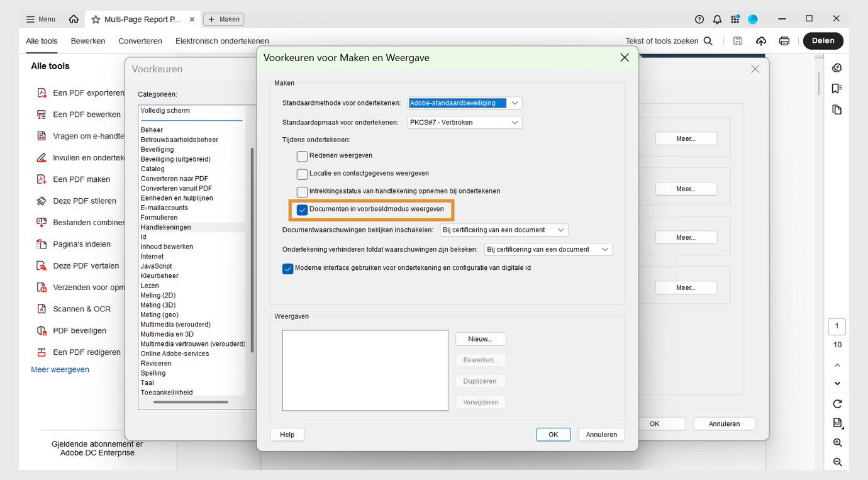The height and width of the screenshot is (480, 868).
Task: Zoom in with the plus magnifier
Action: coord(837,443)
